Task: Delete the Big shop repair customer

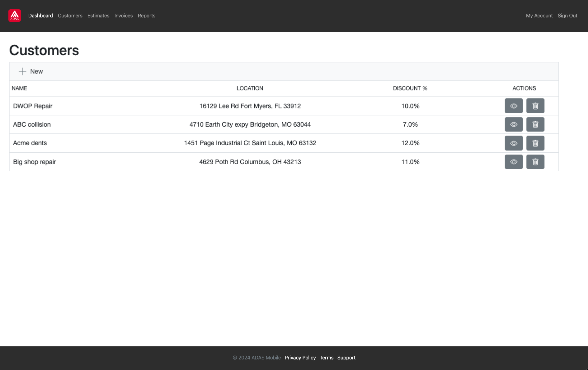Action: tap(535, 162)
